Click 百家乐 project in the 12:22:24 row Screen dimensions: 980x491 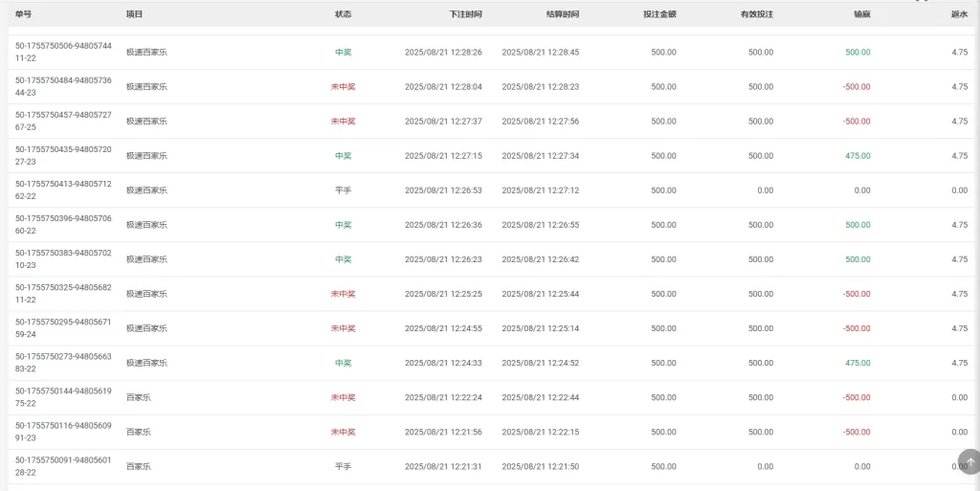pos(139,397)
